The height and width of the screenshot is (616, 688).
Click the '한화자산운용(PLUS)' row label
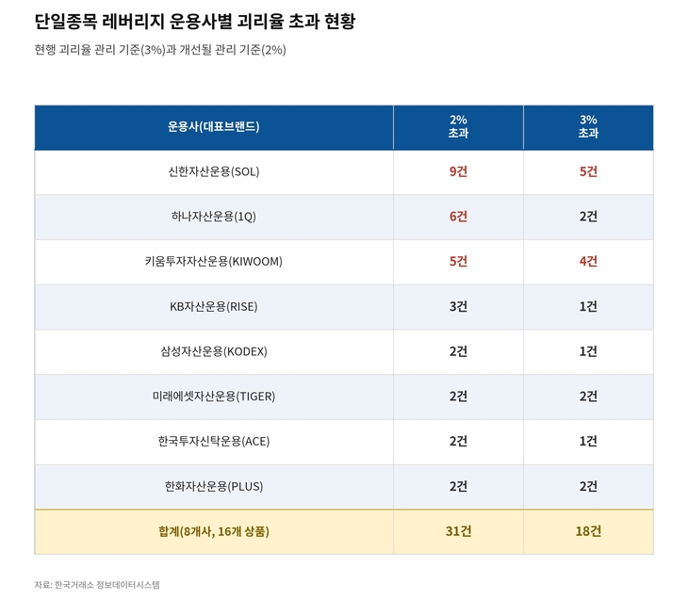tap(214, 487)
